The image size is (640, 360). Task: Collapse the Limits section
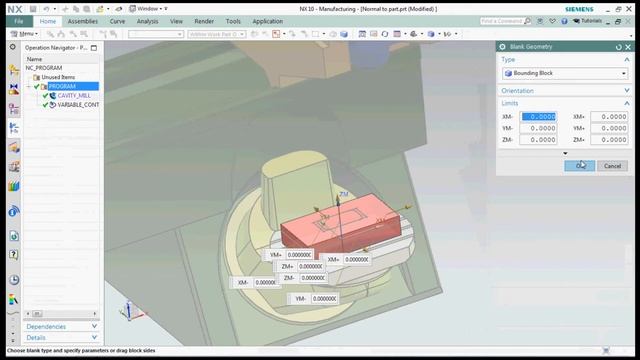point(627,103)
